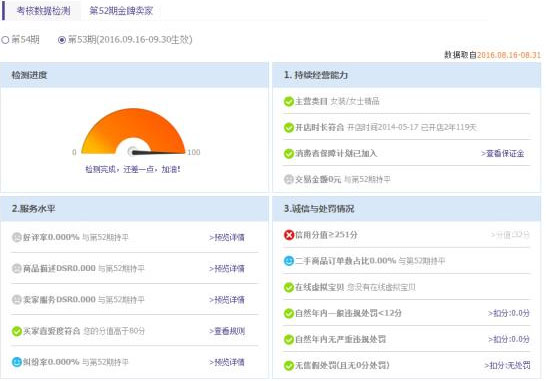Image resolution: width=546 pixels, height=381 pixels.
Task: Click the green check beside 消费者保障计划已加入
Action: pyautogui.click(x=289, y=153)
